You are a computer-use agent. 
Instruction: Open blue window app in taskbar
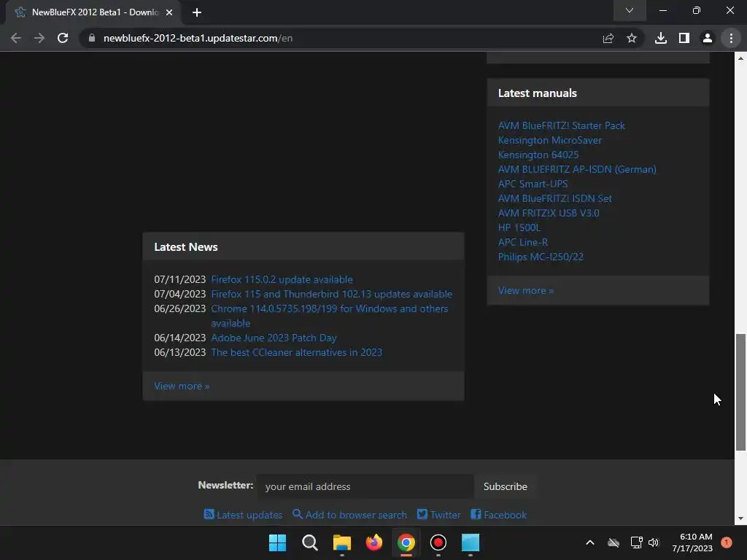(471, 542)
